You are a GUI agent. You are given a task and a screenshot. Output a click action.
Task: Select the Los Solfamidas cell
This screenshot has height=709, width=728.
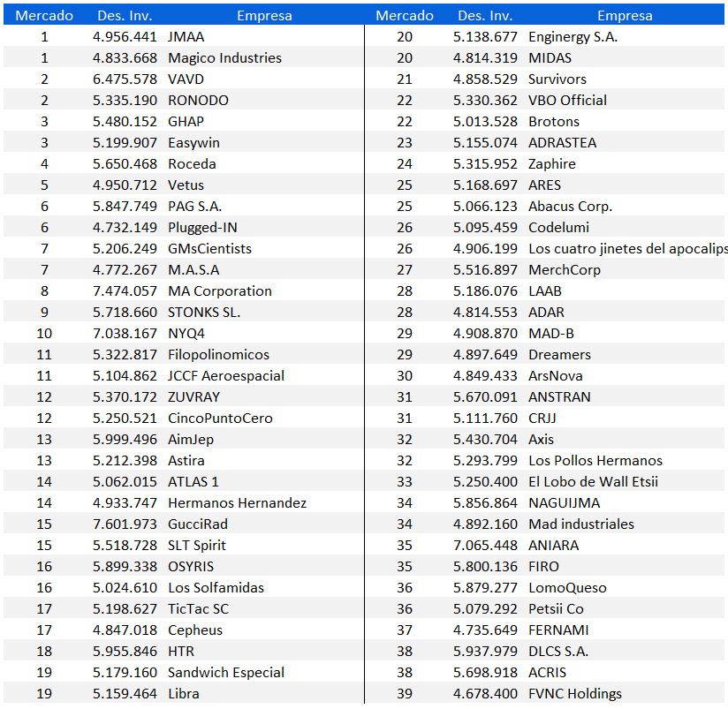point(216,588)
